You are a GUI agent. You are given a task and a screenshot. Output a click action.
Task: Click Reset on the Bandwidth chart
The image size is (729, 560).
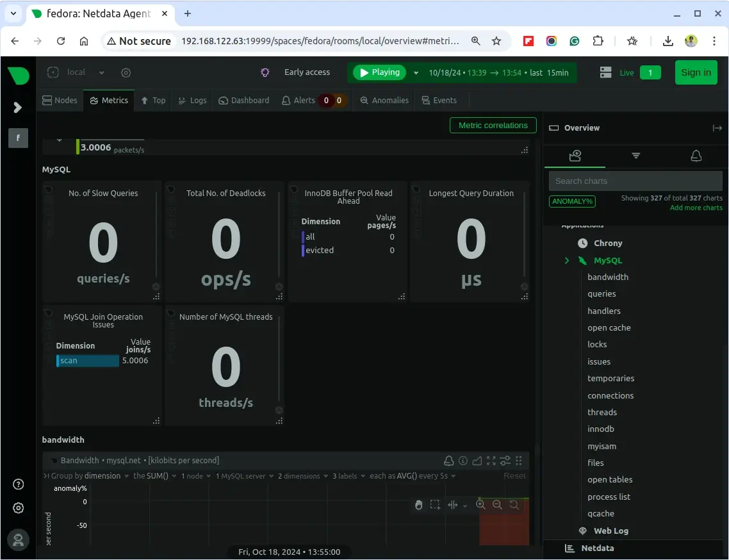click(514, 476)
